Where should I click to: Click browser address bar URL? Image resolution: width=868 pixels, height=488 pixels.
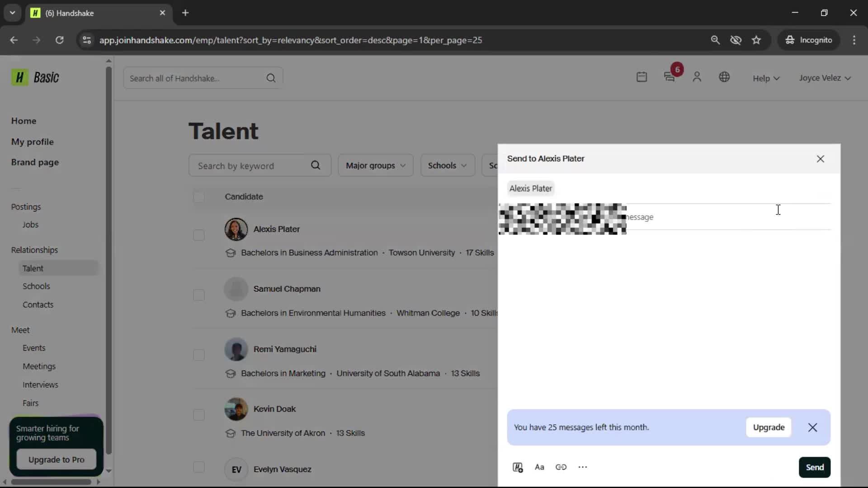click(291, 40)
